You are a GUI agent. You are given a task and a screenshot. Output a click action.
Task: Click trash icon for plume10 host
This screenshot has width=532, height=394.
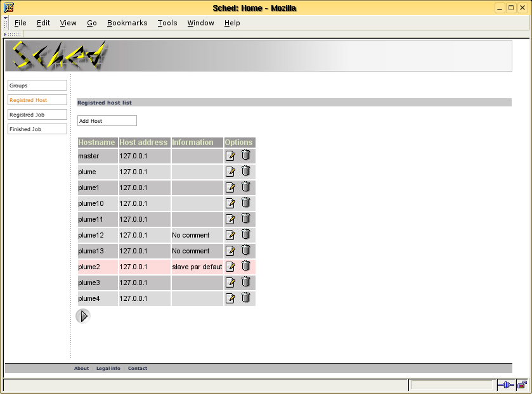coord(246,203)
